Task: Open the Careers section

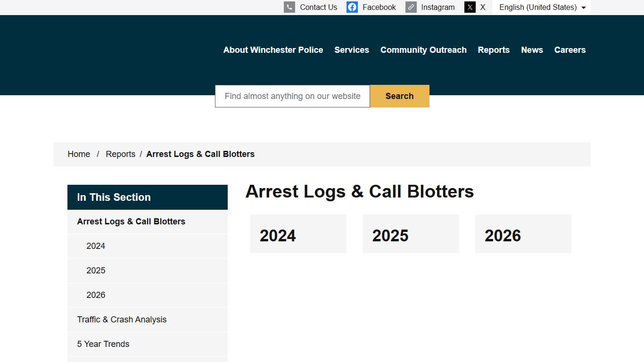Action: click(570, 49)
